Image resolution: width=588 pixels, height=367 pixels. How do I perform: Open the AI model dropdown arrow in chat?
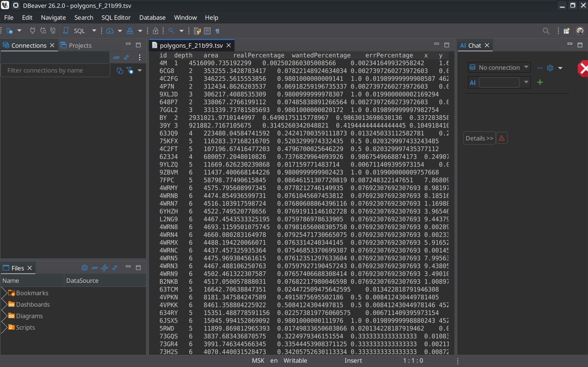coord(526,82)
